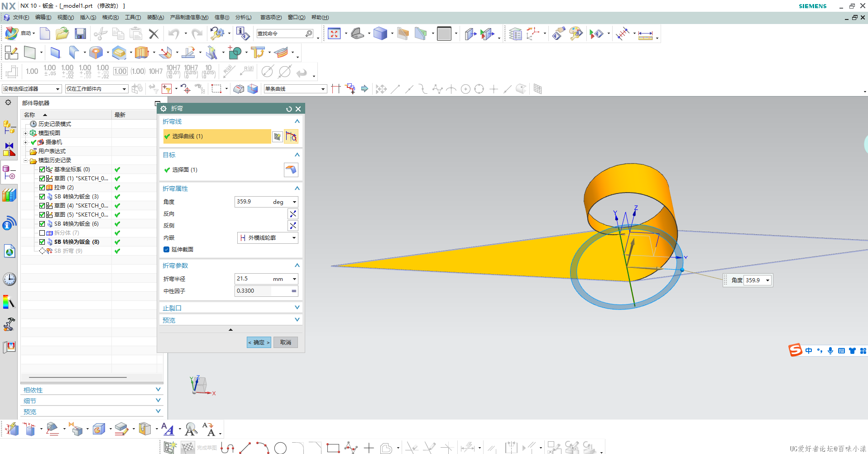Viewport: 868px width, 454px height.
Task: Click the Delete X toolbar icon
Action: click(x=154, y=34)
